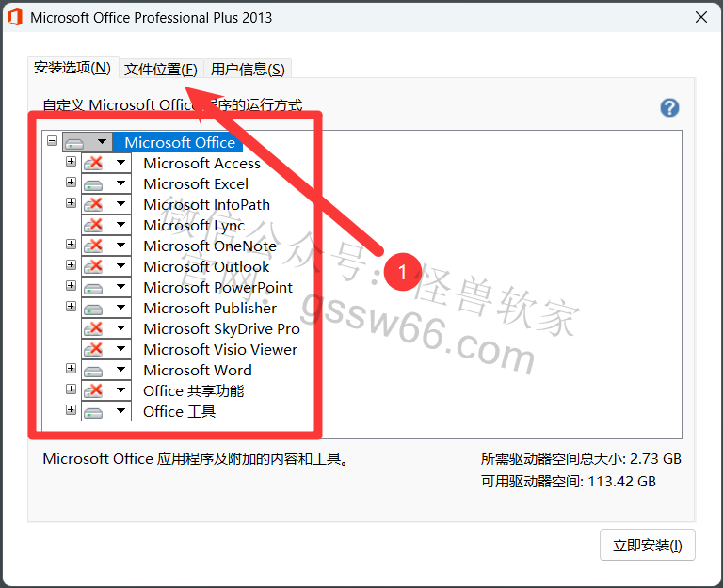Expand the Microsoft PowerPoint node
This screenshot has width=723, height=588.
71,286
